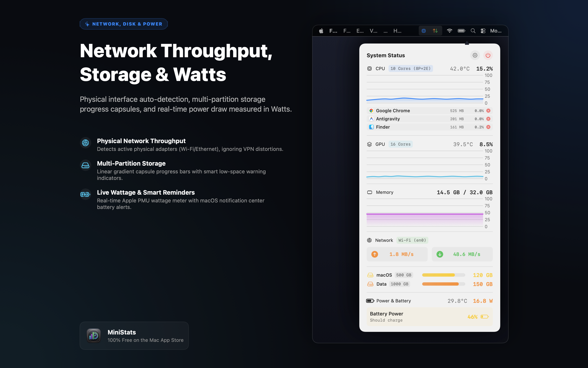Open the 'V...' menu bar item
This screenshot has height=368, width=588.
(373, 31)
